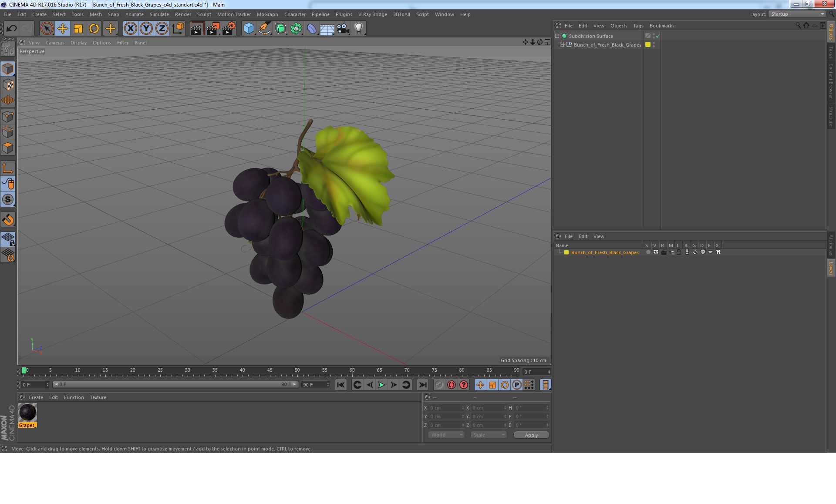Add Subdivision Surface generator icon
Image resolution: width=836 pixels, height=504 pixels.
[x=280, y=29]
